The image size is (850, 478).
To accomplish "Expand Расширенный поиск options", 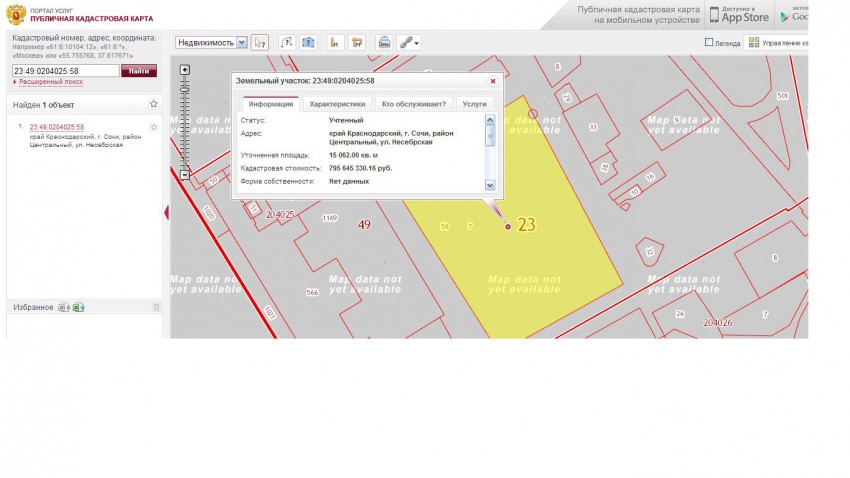I will tap(50, 82).
